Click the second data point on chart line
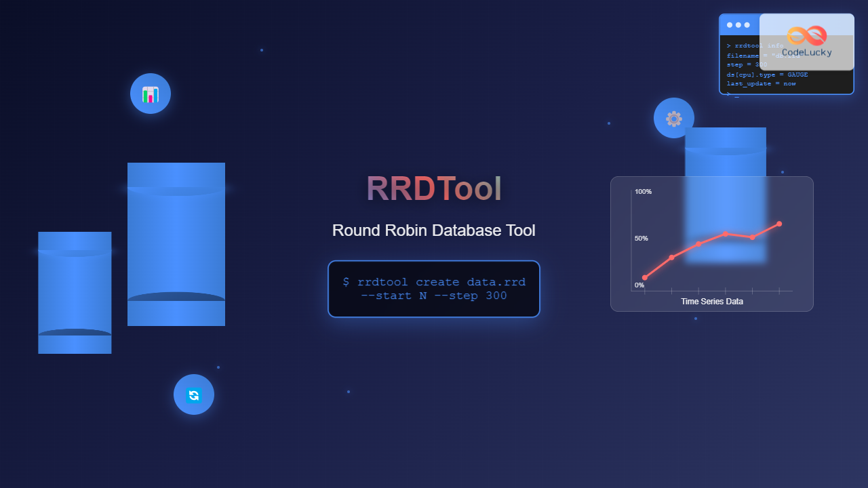 coord(671,257)
